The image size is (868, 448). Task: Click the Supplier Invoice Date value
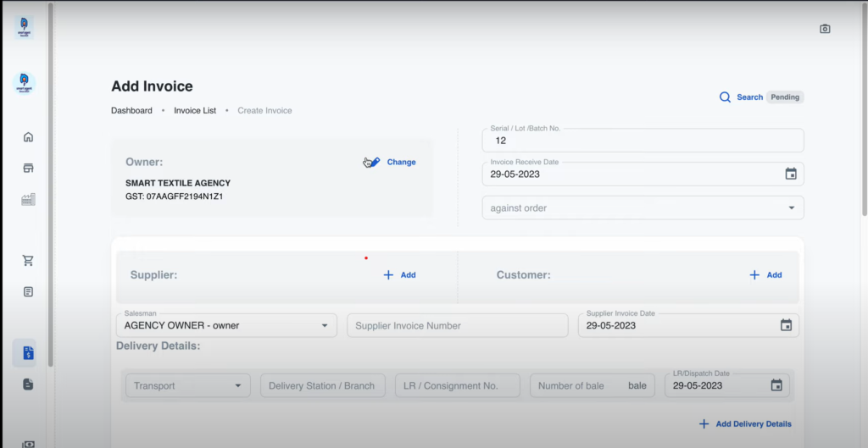tap(611, 326)
